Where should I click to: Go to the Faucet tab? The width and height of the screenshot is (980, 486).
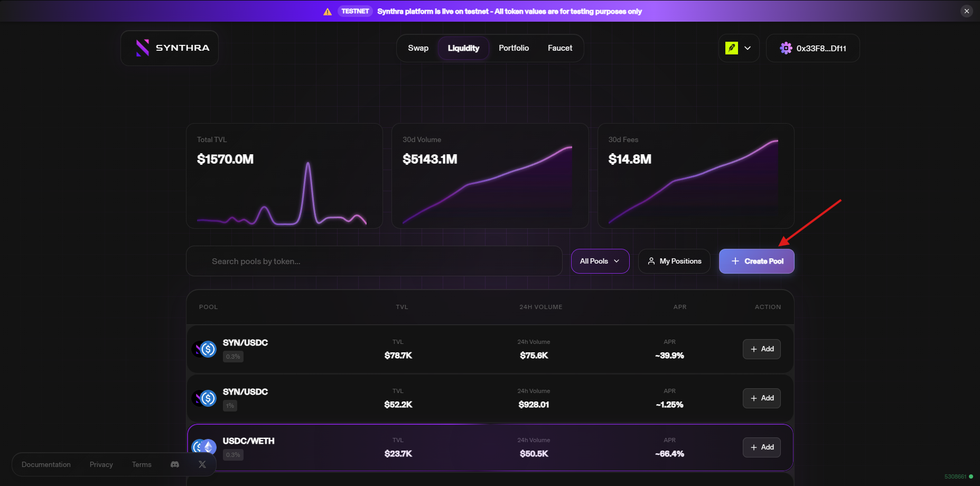coord(559,48)
